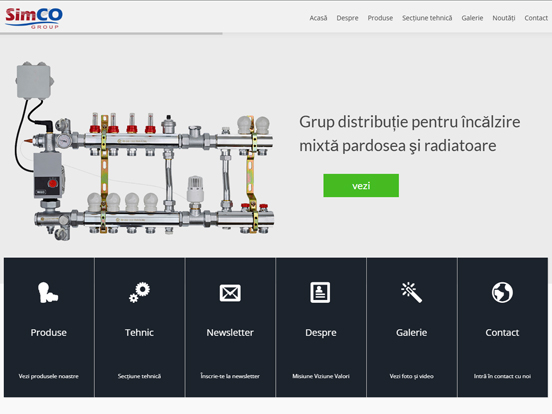Click 'Secțiune tehnică' tile subtitle
The height and width of the screenshot is (414, 552).
tap(139, 376)
